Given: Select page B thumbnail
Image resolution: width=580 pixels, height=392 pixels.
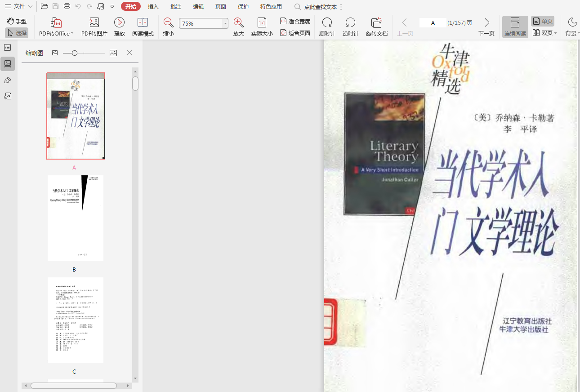Looking at the screenshot, I should (x=75, y=218).
